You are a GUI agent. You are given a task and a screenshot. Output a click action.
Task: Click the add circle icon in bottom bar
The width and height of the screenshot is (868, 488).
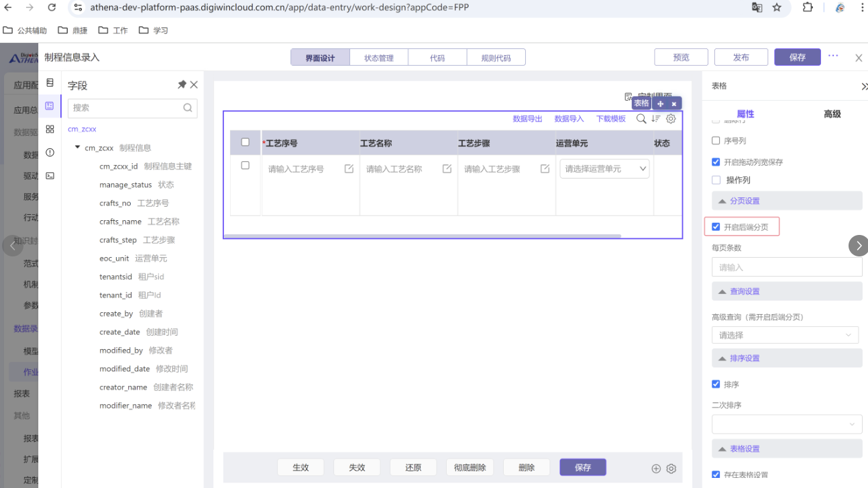(656, 469)
